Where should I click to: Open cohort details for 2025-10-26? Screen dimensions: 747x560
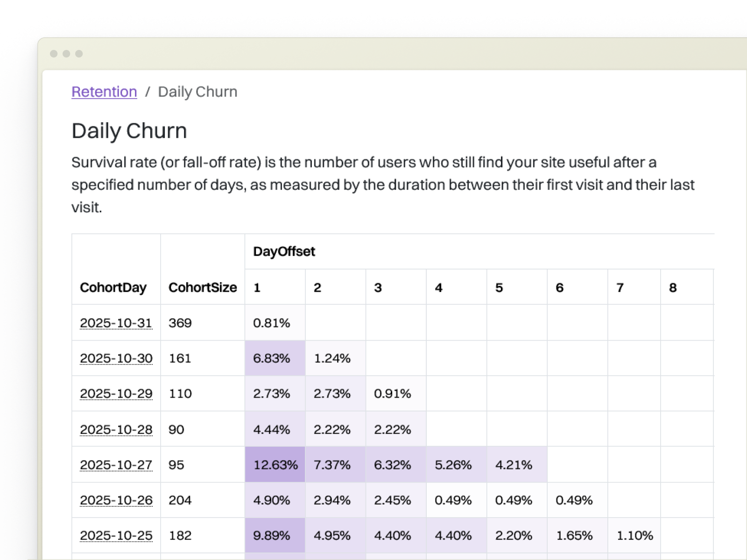116,500
